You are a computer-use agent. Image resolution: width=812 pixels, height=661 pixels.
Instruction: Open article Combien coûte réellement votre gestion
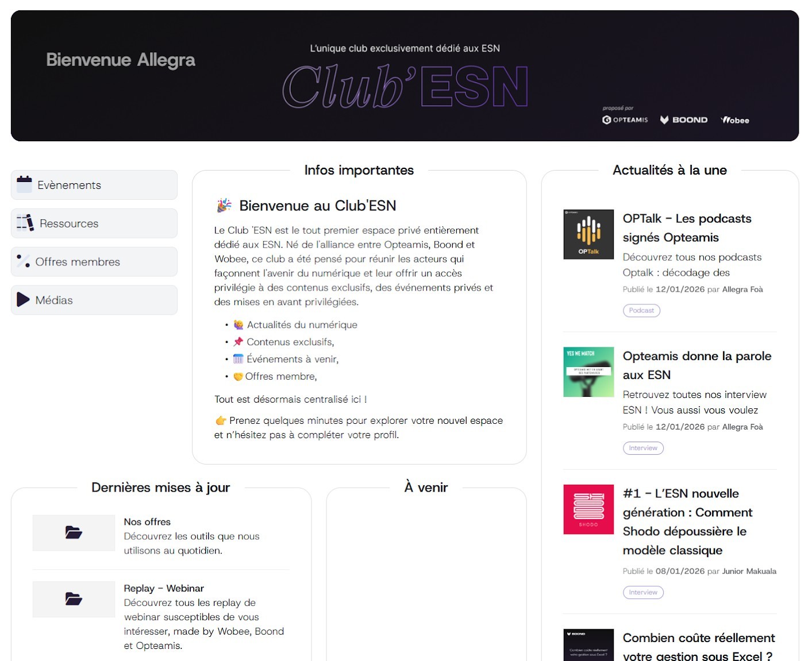coord(699,647)
